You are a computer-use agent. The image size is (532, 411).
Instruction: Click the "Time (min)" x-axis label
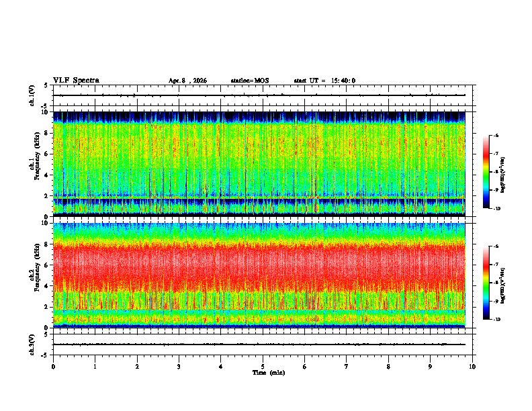(269, 373)
